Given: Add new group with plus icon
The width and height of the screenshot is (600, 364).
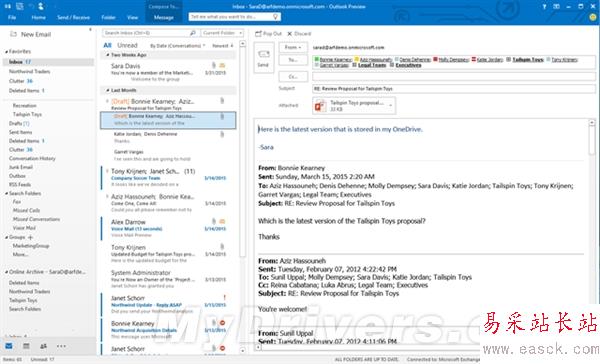Looking at the screenshot, I should pos(31,237).
